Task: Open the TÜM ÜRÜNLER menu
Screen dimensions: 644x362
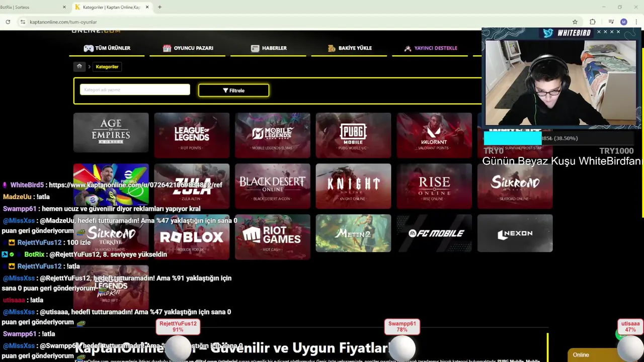Action: click(107, 48)
